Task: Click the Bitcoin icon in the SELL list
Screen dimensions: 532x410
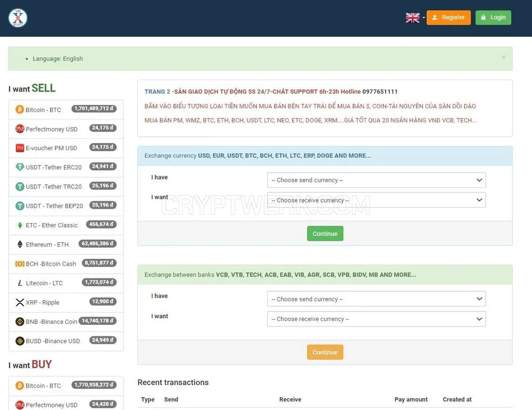Action: pos(20,109)
